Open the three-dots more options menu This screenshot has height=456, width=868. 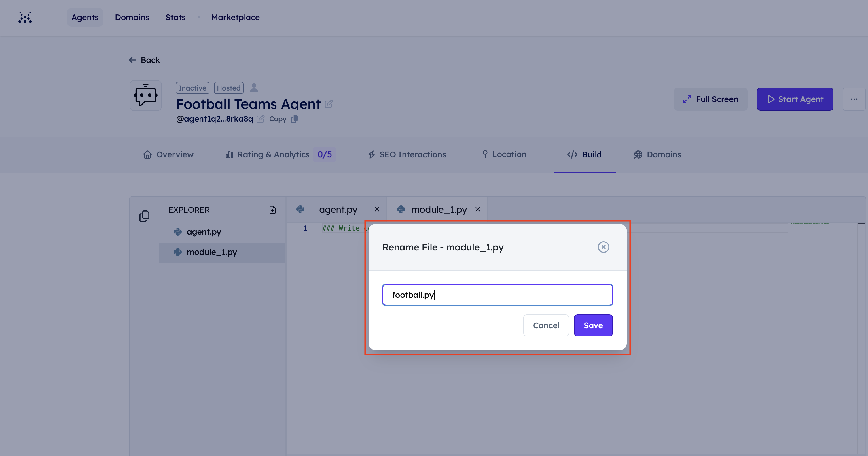(854, 99)
